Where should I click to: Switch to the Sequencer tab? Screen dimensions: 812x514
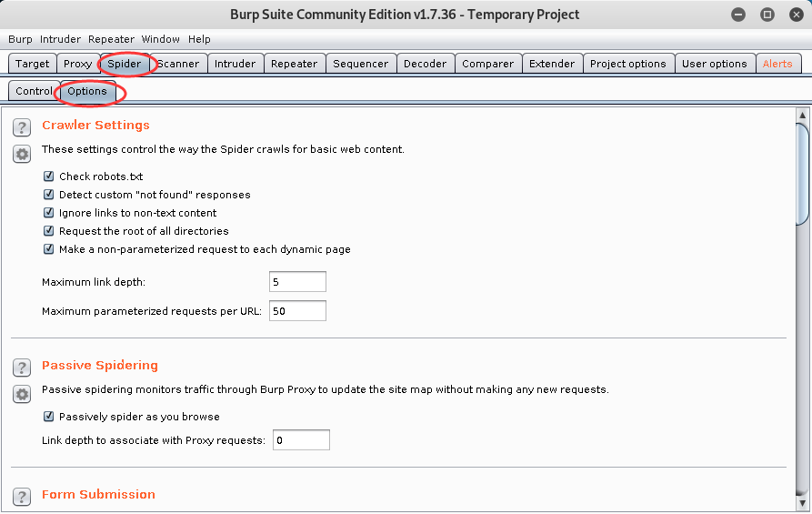click(x=360, y=64)
